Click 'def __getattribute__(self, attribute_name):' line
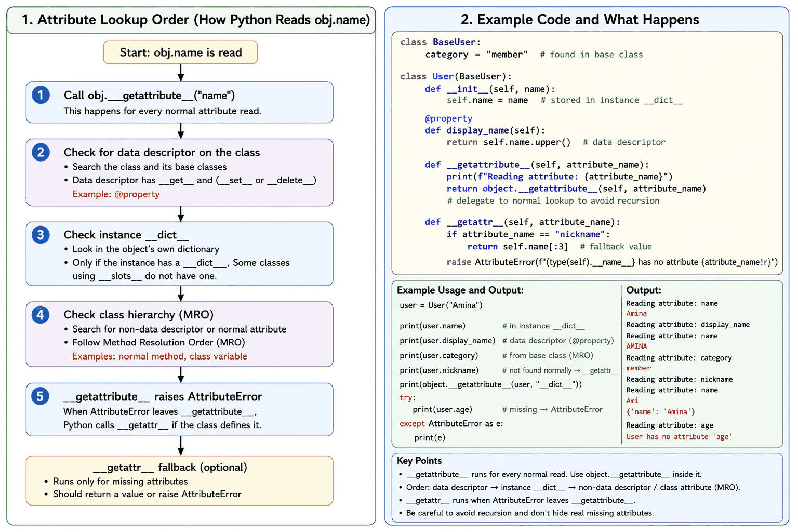 537,165
